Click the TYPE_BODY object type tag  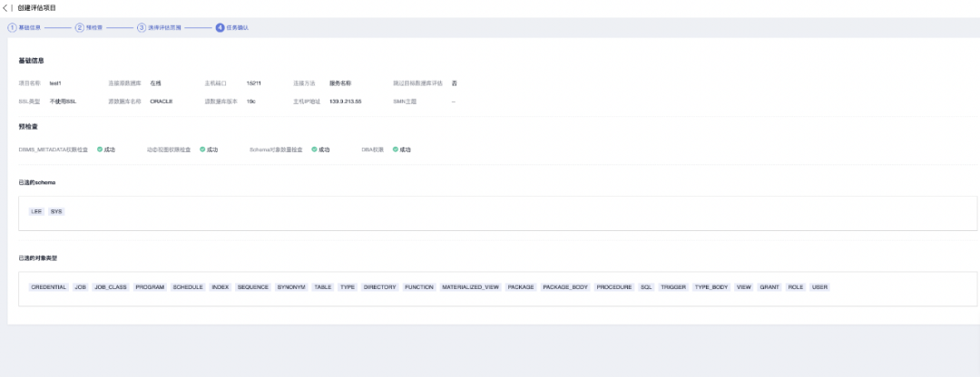712,287
